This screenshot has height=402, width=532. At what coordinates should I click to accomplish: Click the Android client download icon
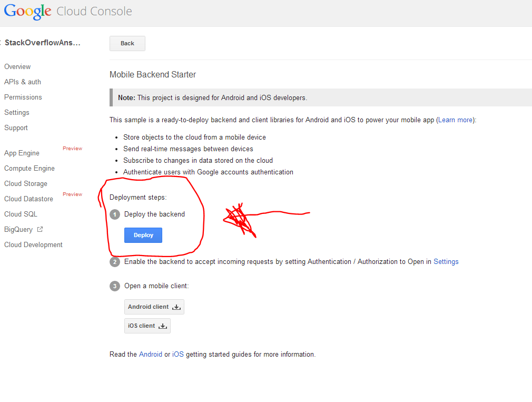click(176, 307)
